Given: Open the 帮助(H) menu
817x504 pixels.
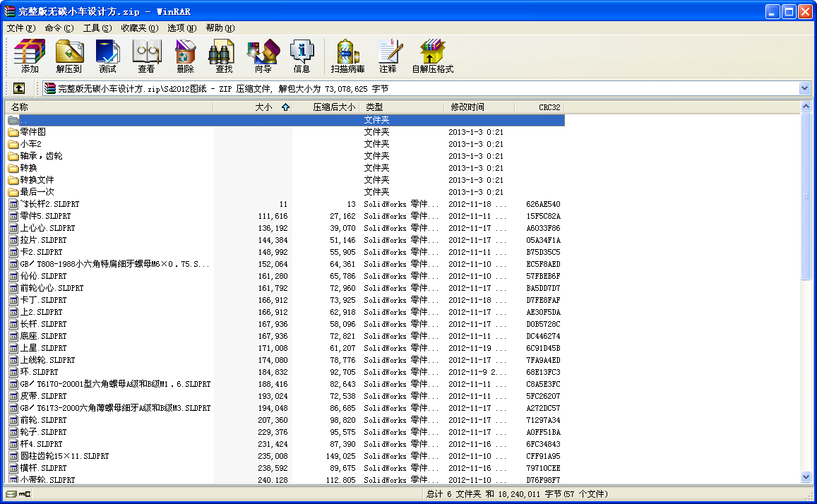Looking at the screenshot, I should 220,28.
